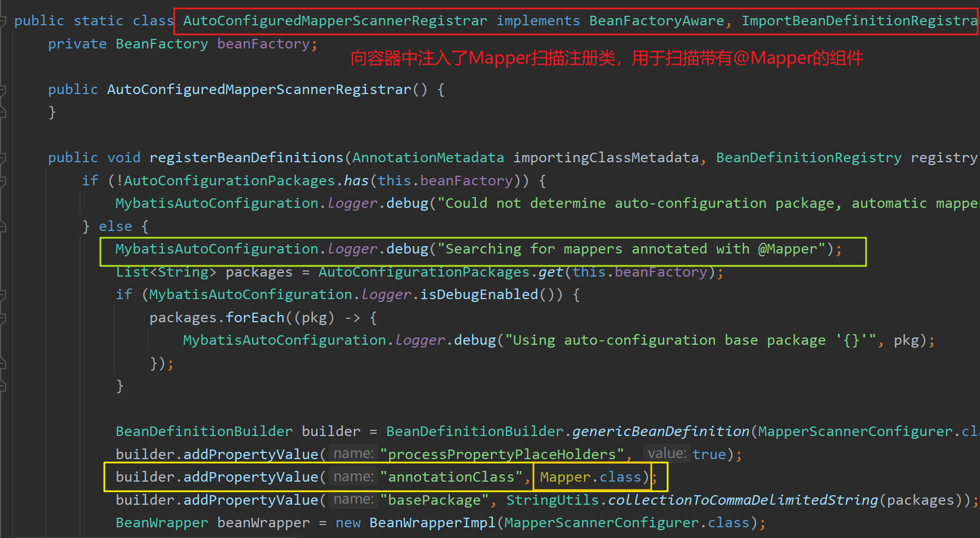Click the importingClassMetadata parameter name
This screenshot has width=980, height=538.
click(x=606, y=158)
